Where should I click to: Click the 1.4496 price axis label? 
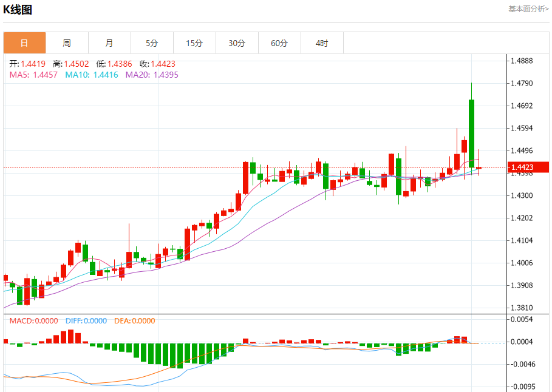(x=522, y=150)
